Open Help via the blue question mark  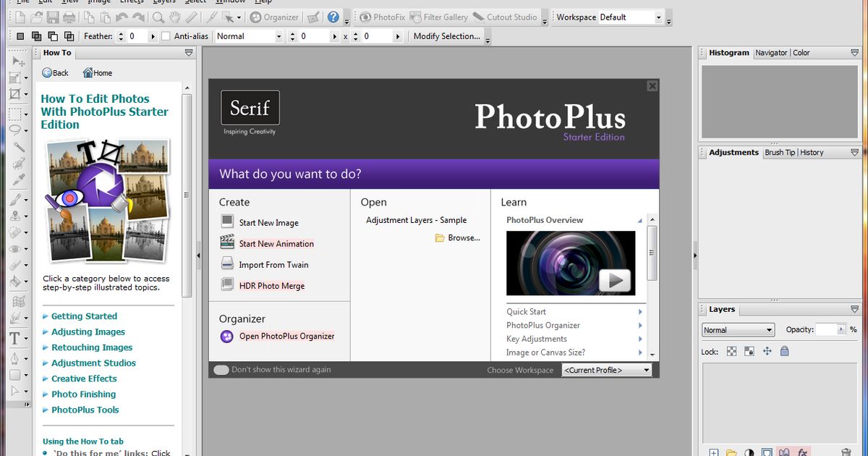click(333, 17)
